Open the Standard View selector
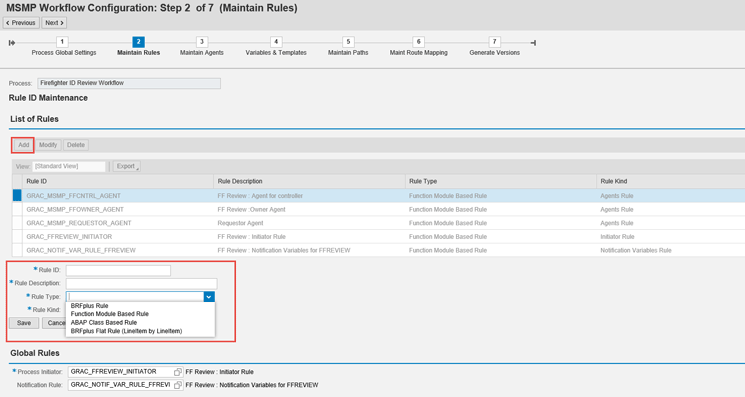 69,166
